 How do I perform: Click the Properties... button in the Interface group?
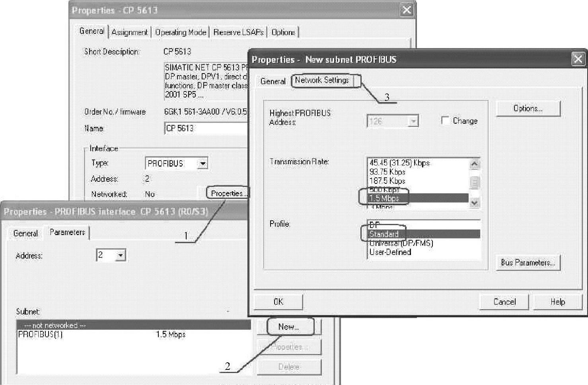coord(228,193)
